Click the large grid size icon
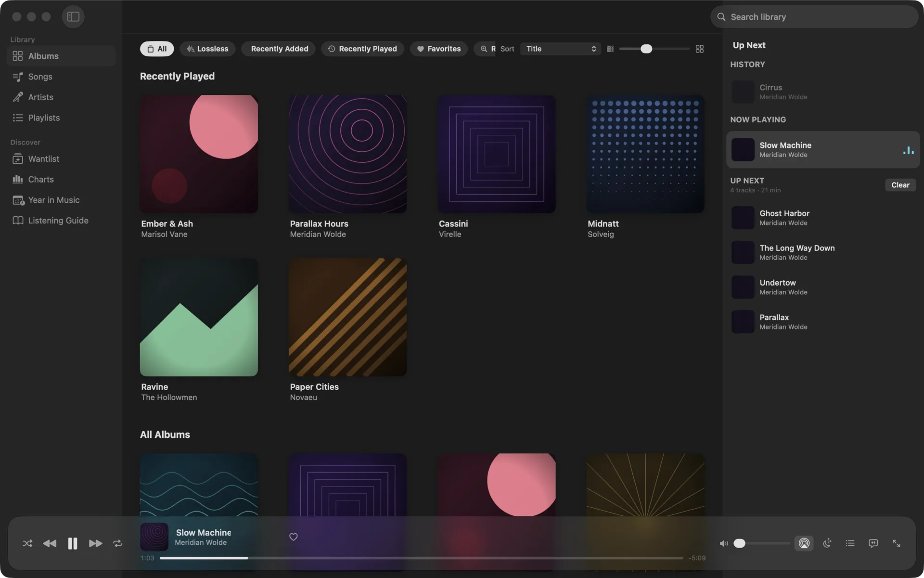The height and width of the screenshot is (578, 924). pyautogui.click(x=700, y=49)
